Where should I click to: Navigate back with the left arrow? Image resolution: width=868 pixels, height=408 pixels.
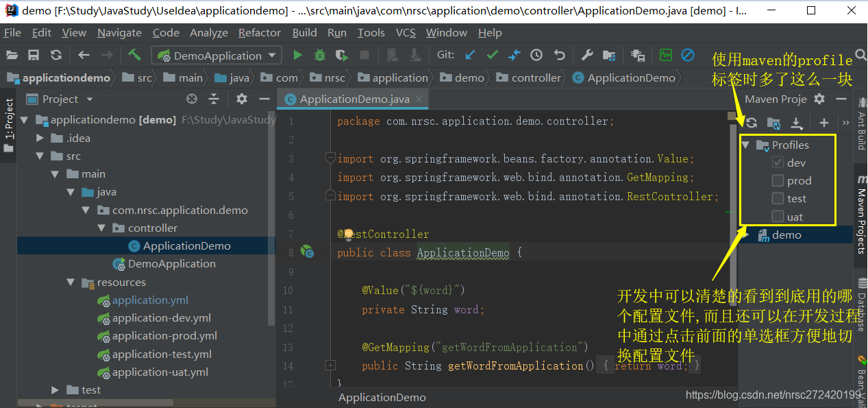point(84,56)
